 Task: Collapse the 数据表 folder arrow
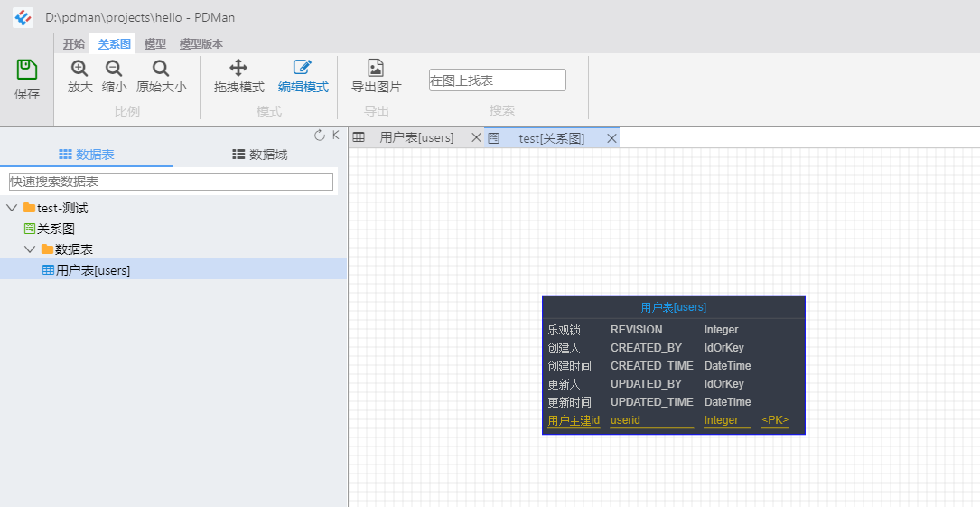[30, 249]
